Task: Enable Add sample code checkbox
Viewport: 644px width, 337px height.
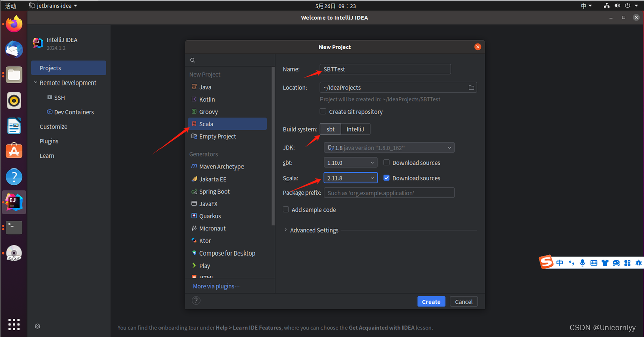Action: click(x=286, y=209)
